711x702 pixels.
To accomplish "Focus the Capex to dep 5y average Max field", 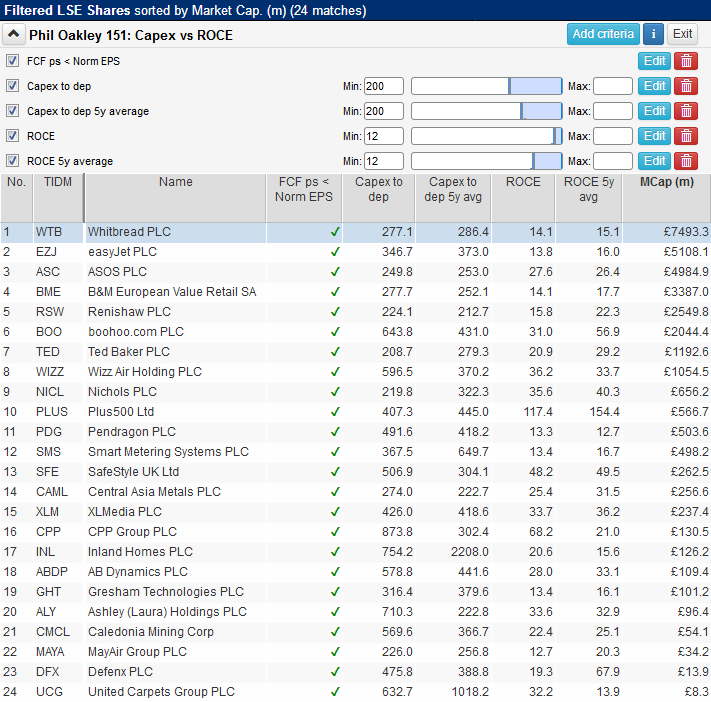I will [x=613, y=111].
